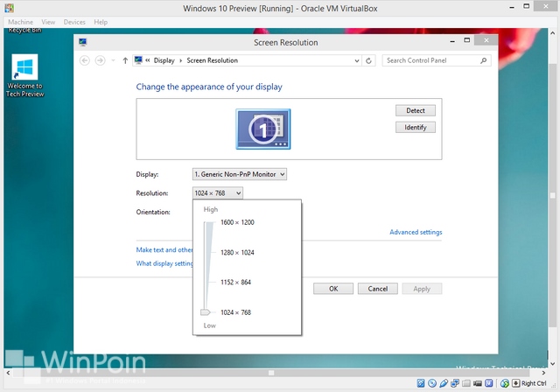Click the Detect button
This screenshot has width=560, height=392.
(x=416, y=110)
